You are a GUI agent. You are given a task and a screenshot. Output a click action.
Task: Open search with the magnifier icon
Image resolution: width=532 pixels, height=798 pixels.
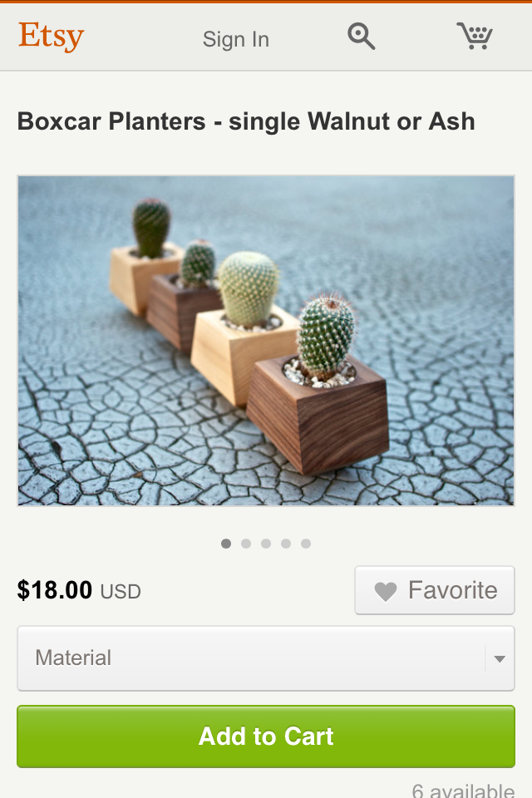[361, 37]
